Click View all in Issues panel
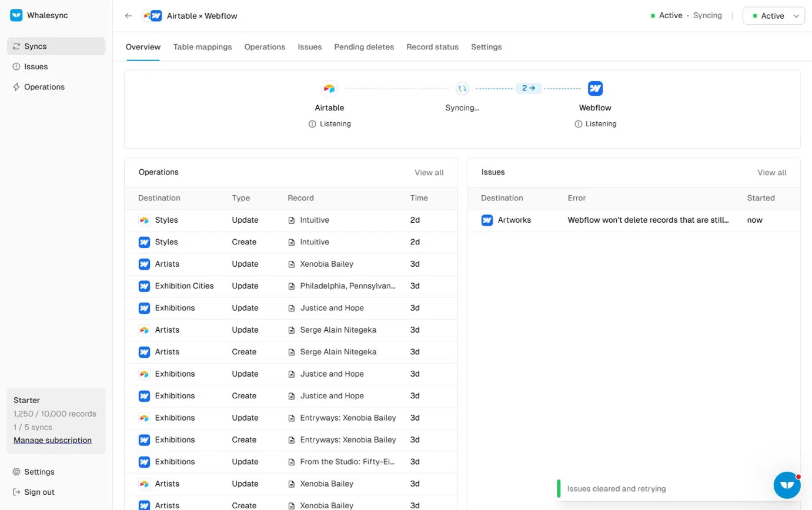Screen dimensions: 812x510 tap(771, 173)
